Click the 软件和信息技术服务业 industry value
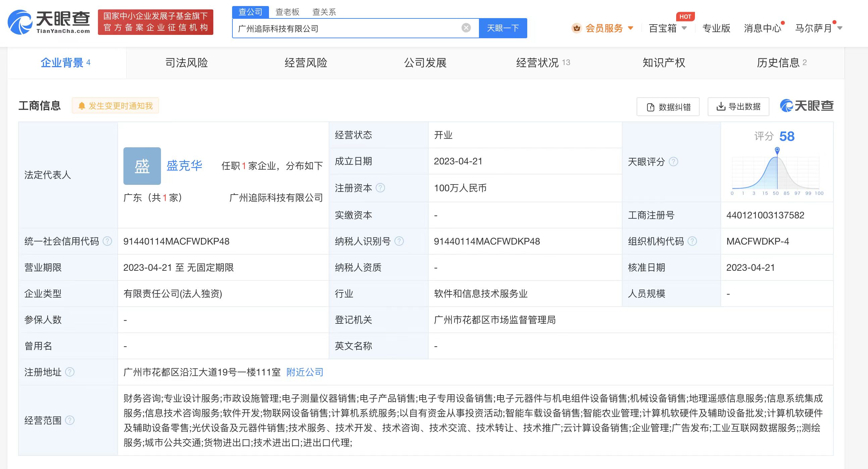 (481, 294)
